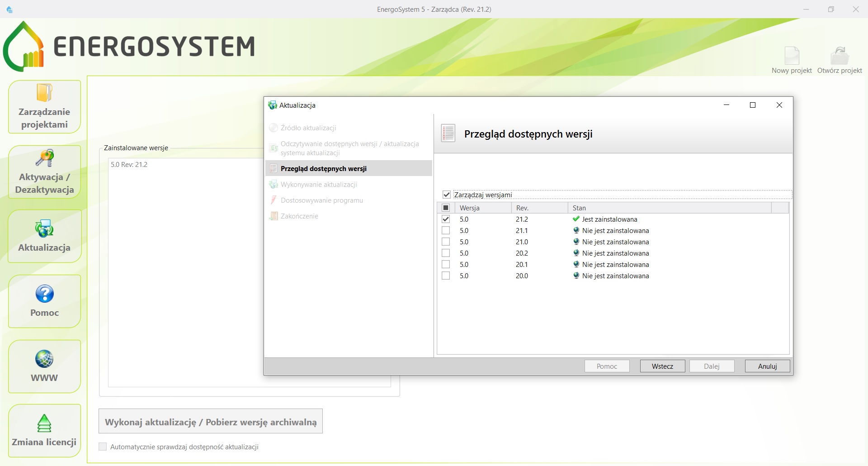
Task: Click the application icon in main title bar
Action: tap(9, 10)
